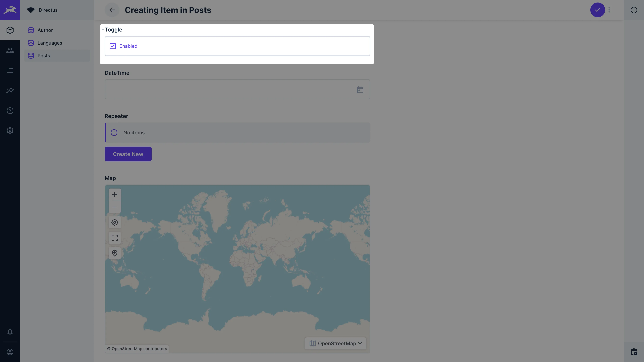Click the map geolocate crosshair icon
The width and height of the screenshot is (644, 362).
click(x=115, y=222)
